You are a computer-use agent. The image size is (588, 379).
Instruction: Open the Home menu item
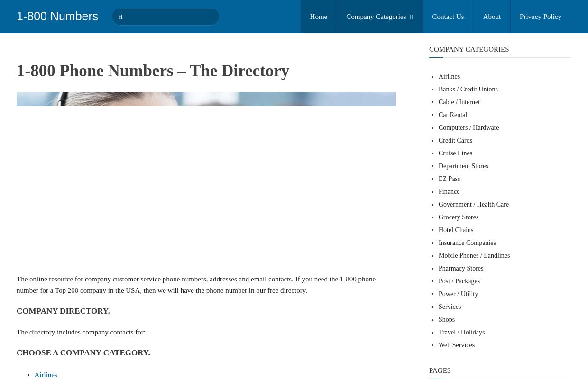tap(319, 17)
